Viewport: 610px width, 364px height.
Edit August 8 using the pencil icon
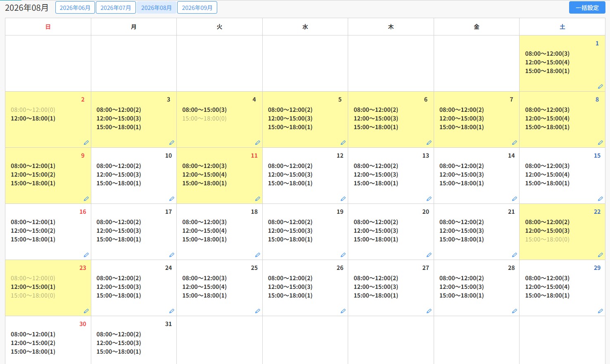[600, 143]
